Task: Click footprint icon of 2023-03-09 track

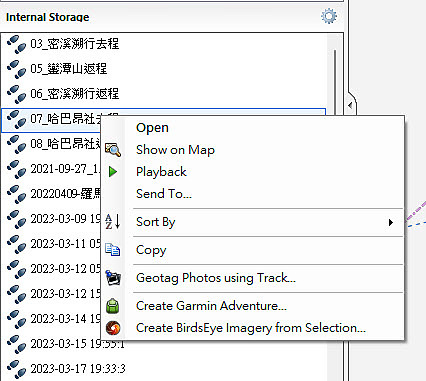Action: coord(16,219)
